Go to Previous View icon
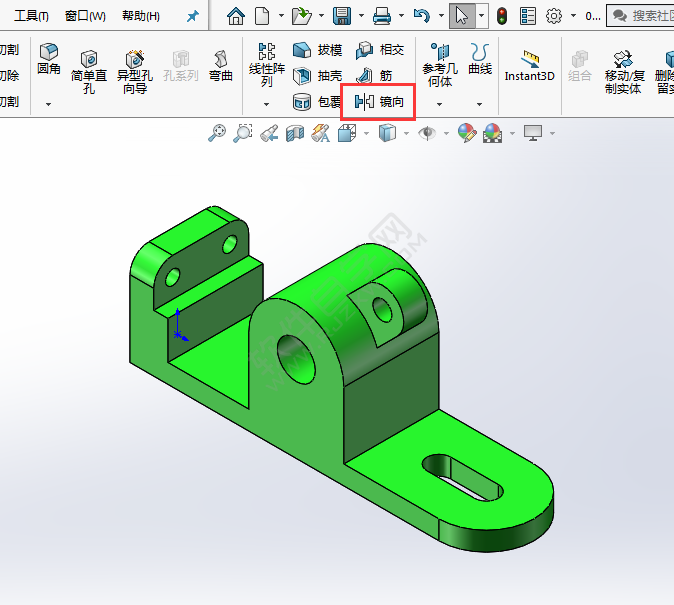 [269, 133]
